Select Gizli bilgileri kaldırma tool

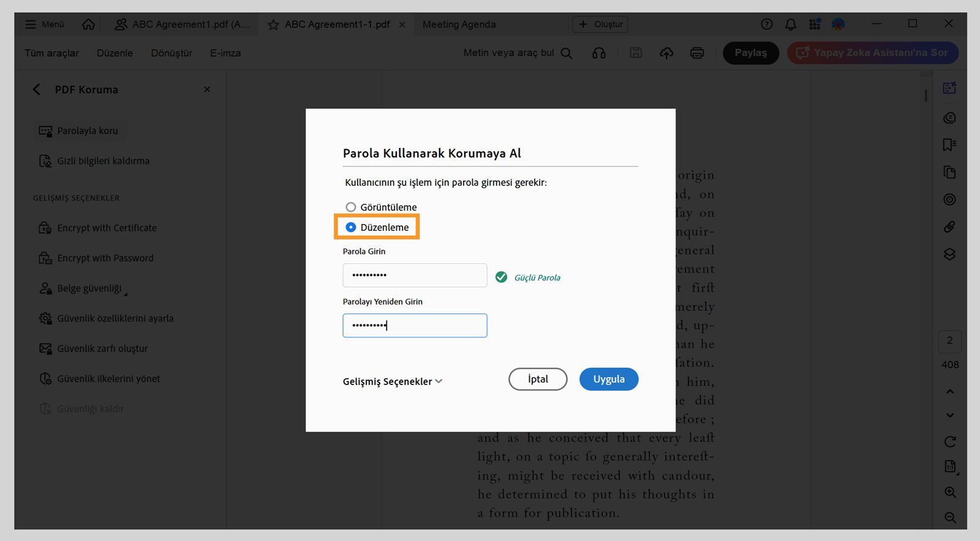coord(94,161)
